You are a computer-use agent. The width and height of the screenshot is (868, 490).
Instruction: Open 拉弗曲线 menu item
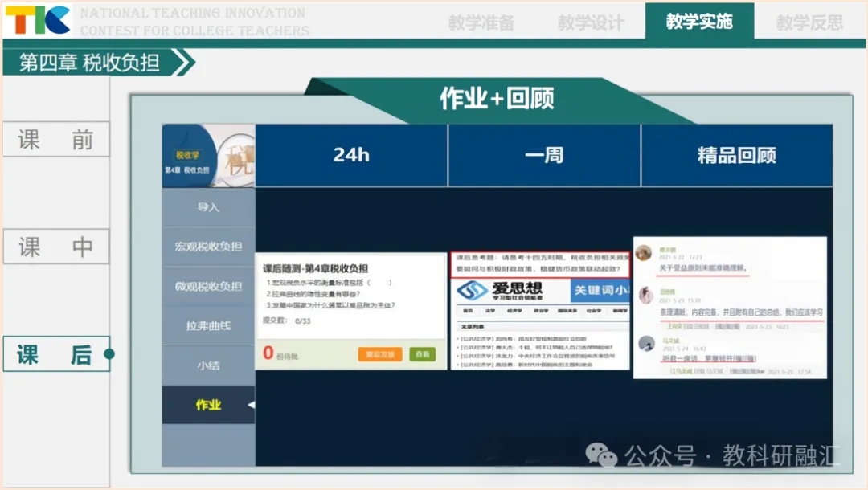(209, 326)
